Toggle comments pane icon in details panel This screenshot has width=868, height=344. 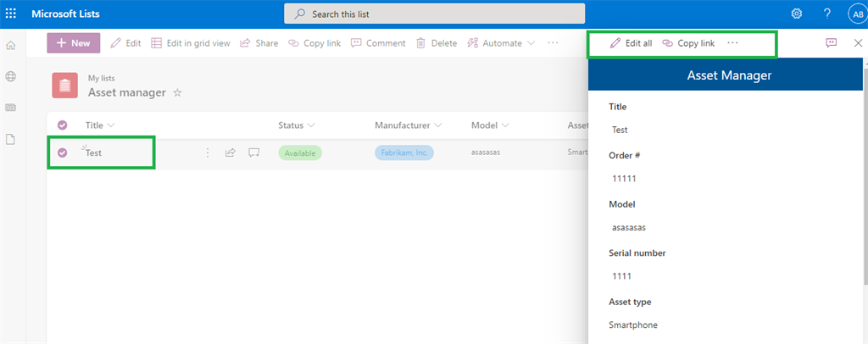[831, 43]
